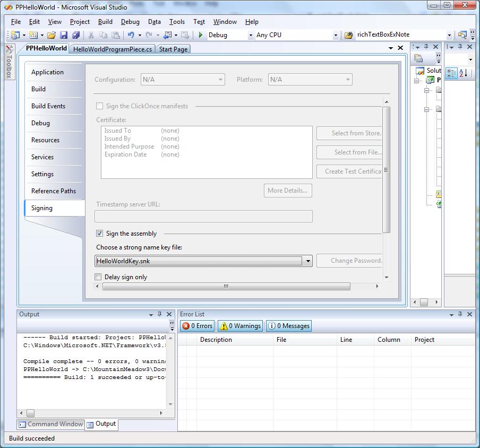The height and width of the screenshot is (448, 480).
Task: Click the Add New Item toolbar icon
Action: click(x=33, y=35)
